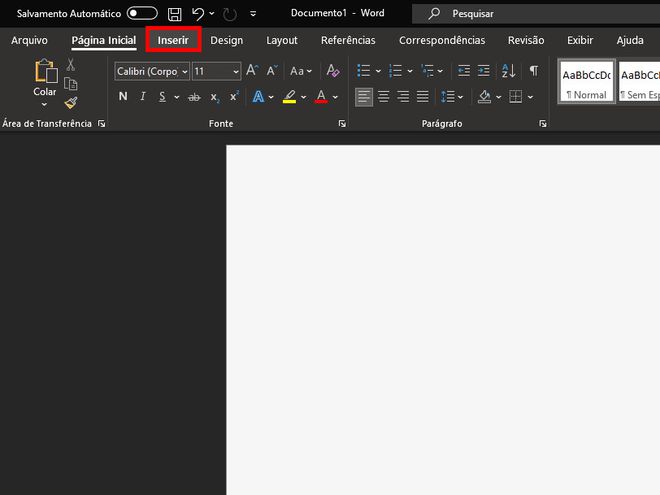Undo the last action
The width and height of the screenshot is (660, 495).
click(198, 14)
